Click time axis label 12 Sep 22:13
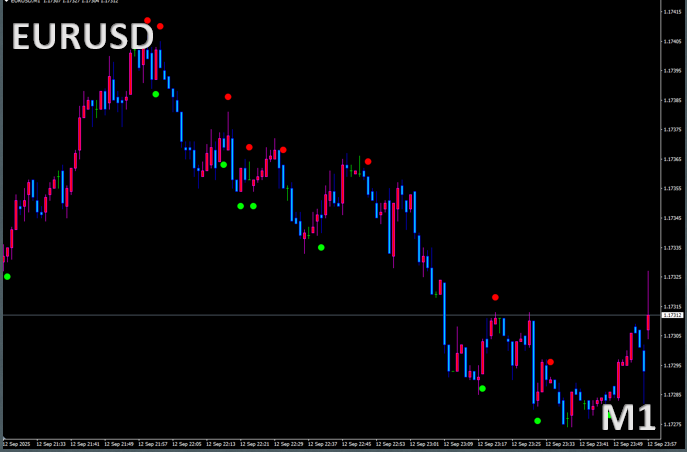Screen dimensions: 687x452 (221, 444)
